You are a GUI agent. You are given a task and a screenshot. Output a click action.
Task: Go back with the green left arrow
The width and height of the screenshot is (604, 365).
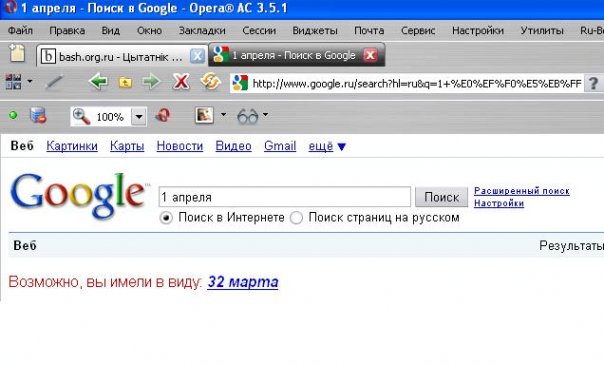[x=98, y=82]
